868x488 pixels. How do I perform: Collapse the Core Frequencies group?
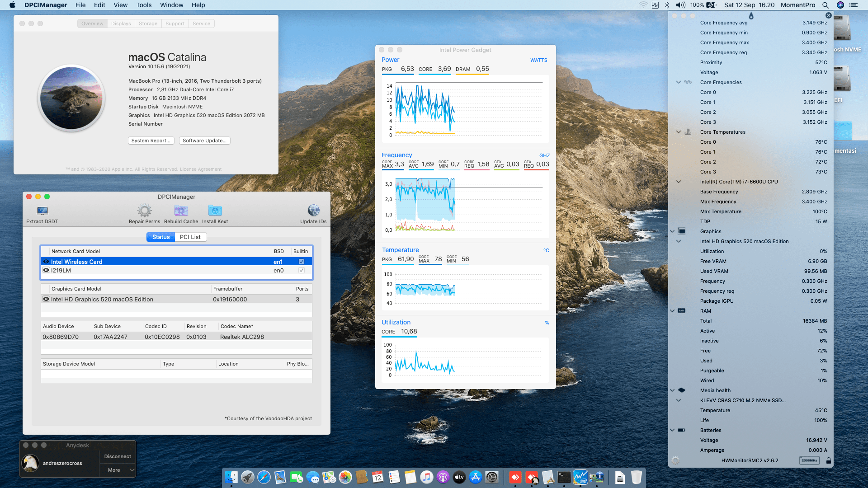(x=679, y=82)
